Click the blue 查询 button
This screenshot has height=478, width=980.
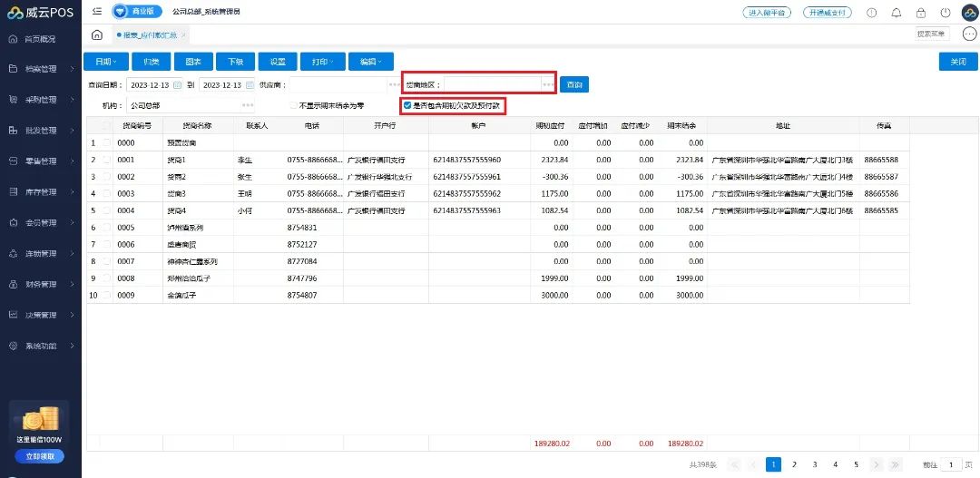point(573,84)
